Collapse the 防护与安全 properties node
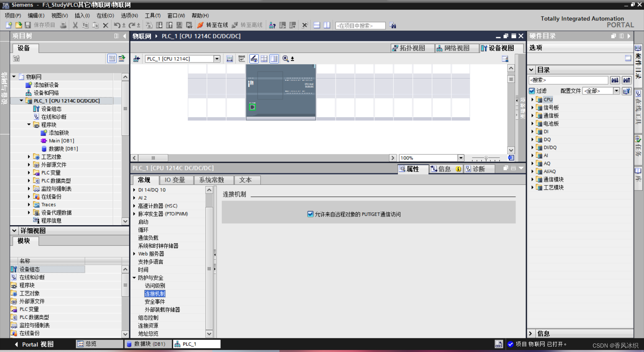Image resolution: width=644 pixels, height=352 pixels. [134, 278]
